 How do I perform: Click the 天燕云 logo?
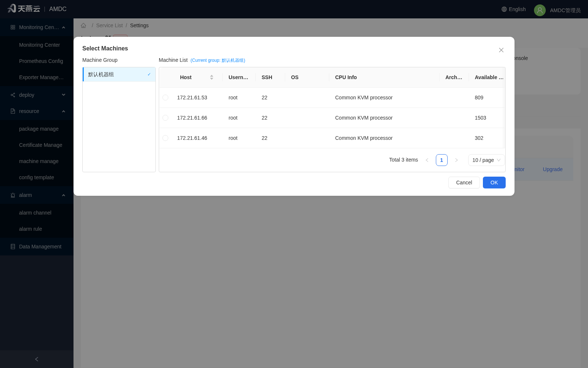(24, 8)
